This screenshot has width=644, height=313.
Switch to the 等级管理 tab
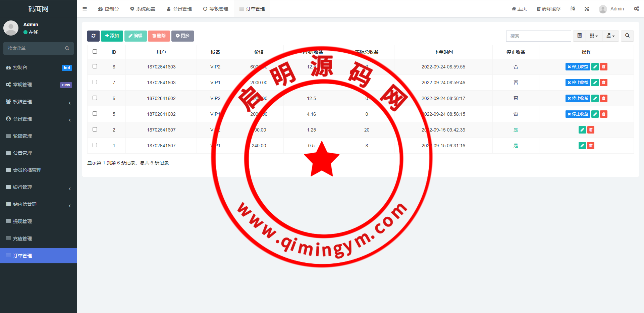point(216,9)
